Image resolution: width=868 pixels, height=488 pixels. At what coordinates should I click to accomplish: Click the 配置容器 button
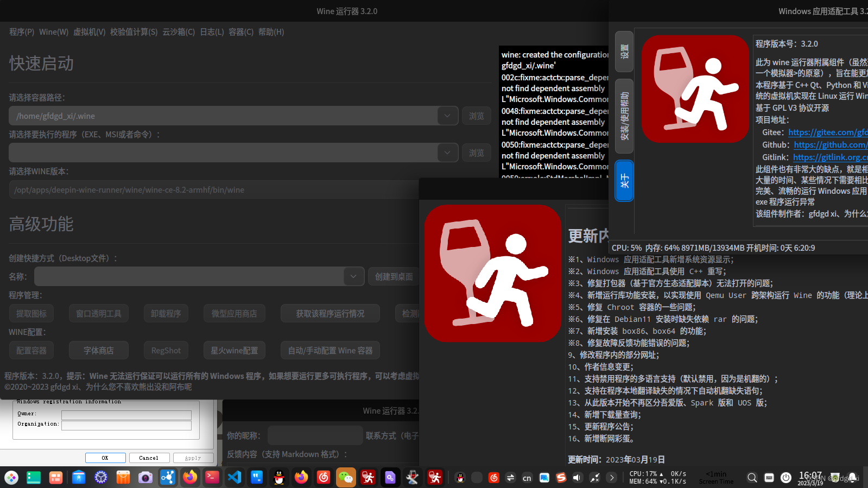click(x=31, y=350)
